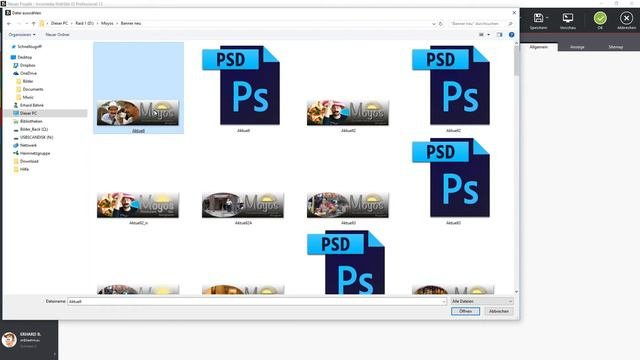Viewport: 640px width, 360px height.
Task: Select the Aktuell2 banner image in the top row
Action: (x=348, y=112)
